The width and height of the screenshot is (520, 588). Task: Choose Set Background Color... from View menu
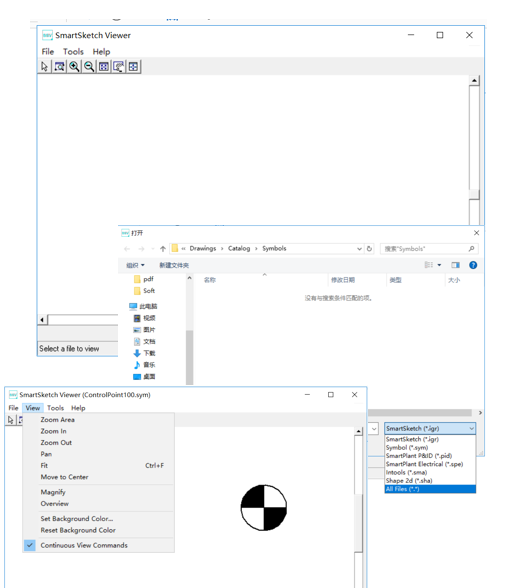(x=98, y=519)
